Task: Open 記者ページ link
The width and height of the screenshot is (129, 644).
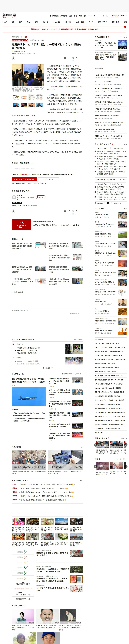Action: pos(118,203)
